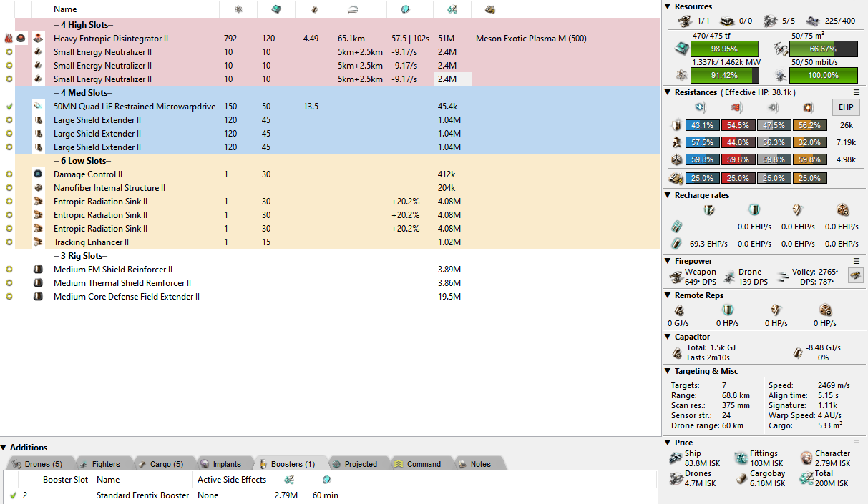Click the Firepower panel weapon/damage toggle icon
This screenshot has height=504, width=868.
point(855,275)
